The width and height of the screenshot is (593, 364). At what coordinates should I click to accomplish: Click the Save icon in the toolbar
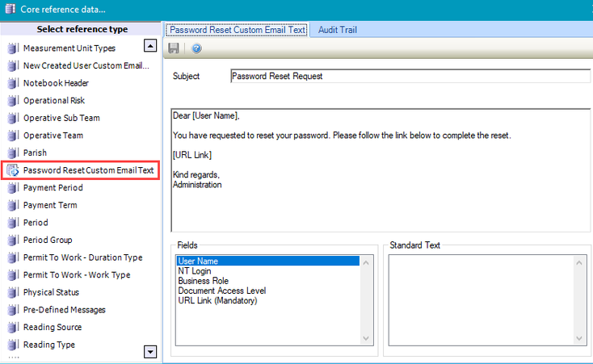[174, 48]
